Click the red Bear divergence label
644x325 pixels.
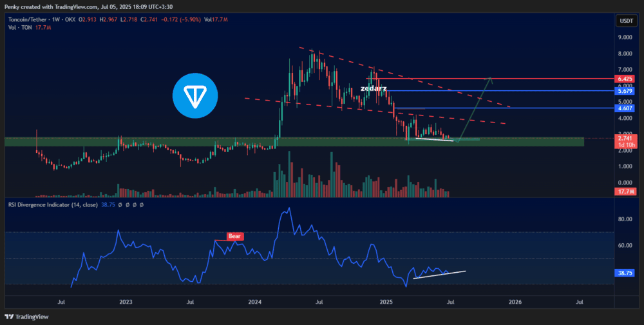pos(235,236)
